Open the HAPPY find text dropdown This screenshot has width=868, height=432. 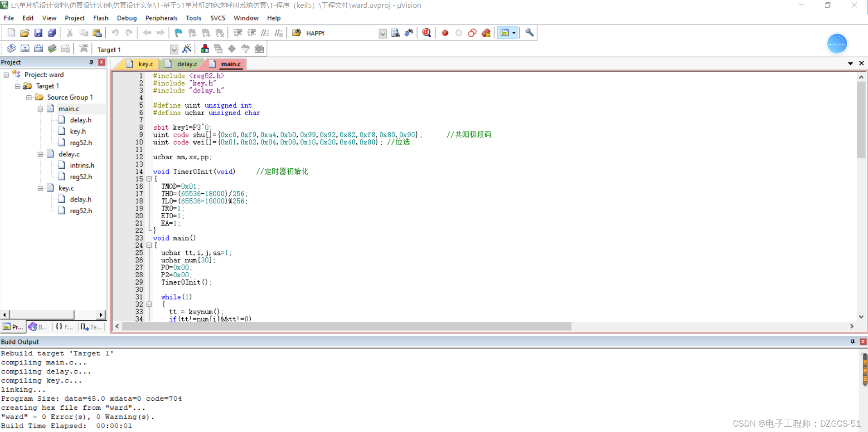coord(383,34)
